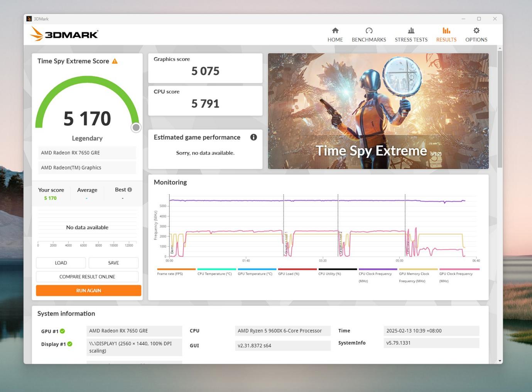
Task: Click Your score value 5 170
Action: point(50,198)
